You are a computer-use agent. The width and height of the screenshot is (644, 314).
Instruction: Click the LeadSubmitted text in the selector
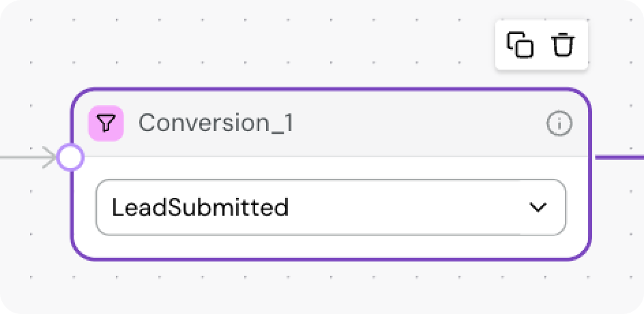click(x=200, y=208)
